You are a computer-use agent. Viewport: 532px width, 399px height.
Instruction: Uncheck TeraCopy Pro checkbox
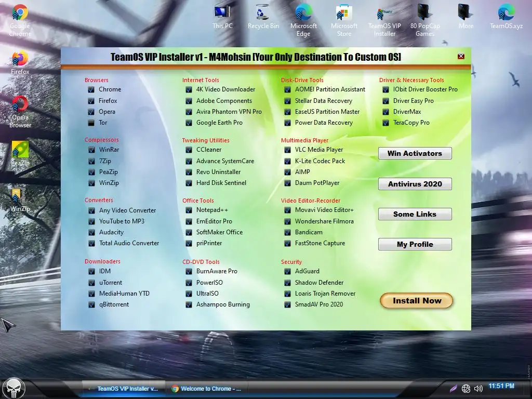[385, 123]
